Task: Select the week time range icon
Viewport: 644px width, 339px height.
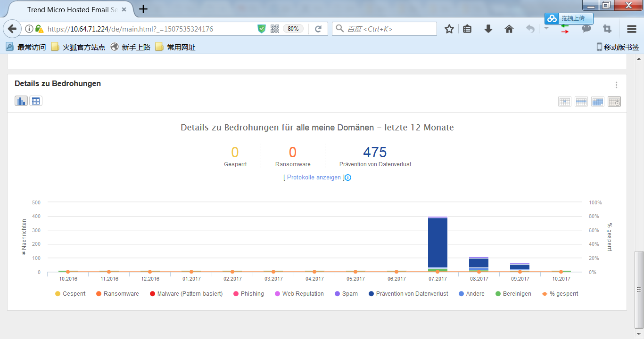Action: (x=581, y=101)
